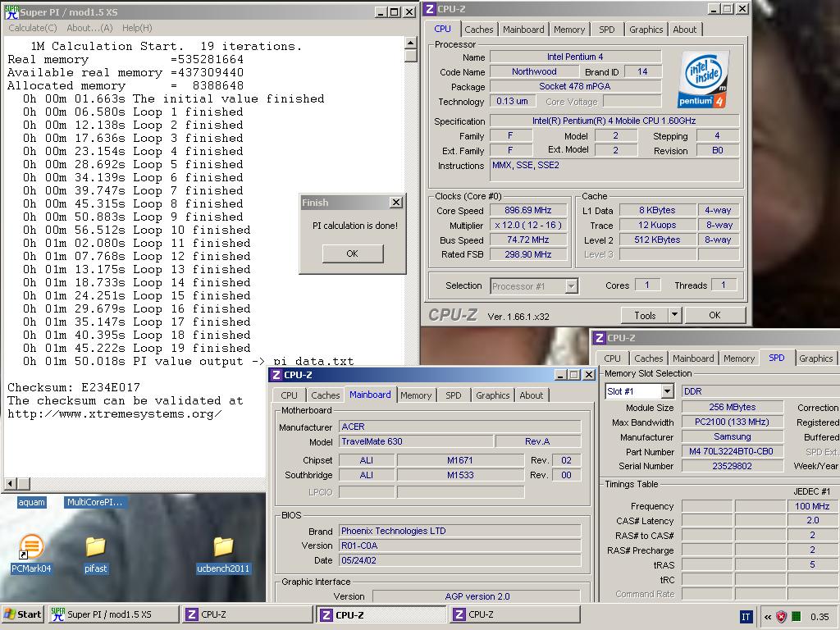The width and height of the screenshot is (840, 630).
Task: Switch to About tab in top CPU-Z window
Action: [685, 30]
